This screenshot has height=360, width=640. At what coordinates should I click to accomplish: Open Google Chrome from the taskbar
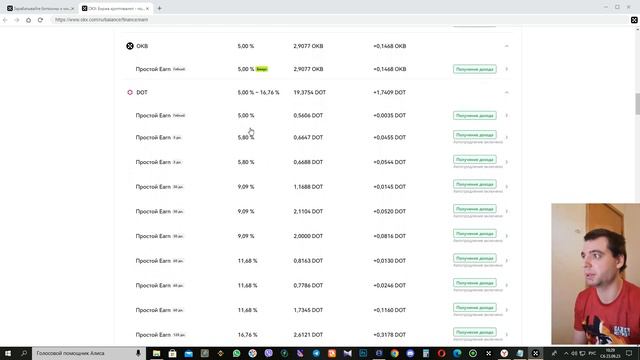(x=394, y=353)
